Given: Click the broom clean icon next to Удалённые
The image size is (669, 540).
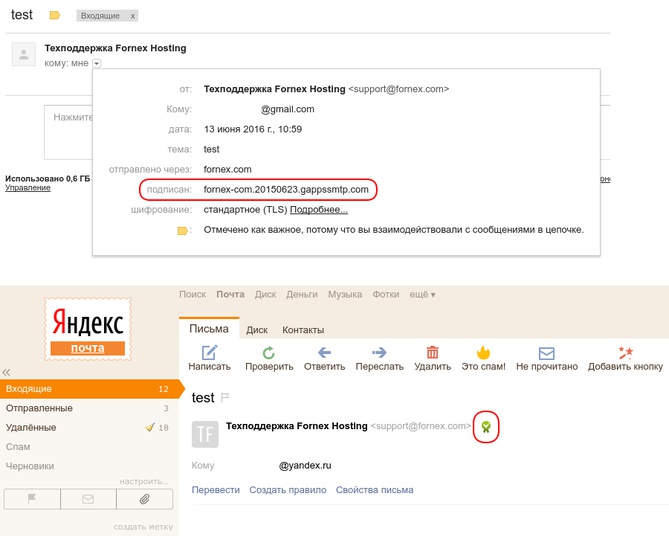Looking at the screenshot, I should [150, 427].
